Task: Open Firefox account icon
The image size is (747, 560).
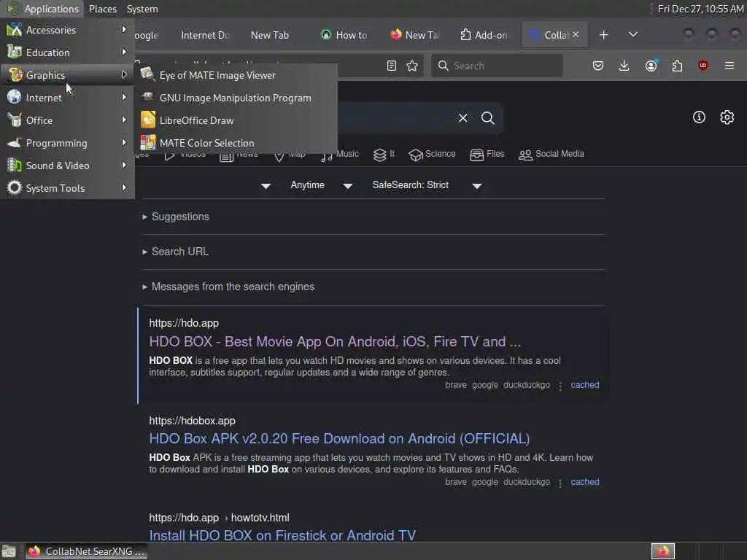Action: coord(651,66)
